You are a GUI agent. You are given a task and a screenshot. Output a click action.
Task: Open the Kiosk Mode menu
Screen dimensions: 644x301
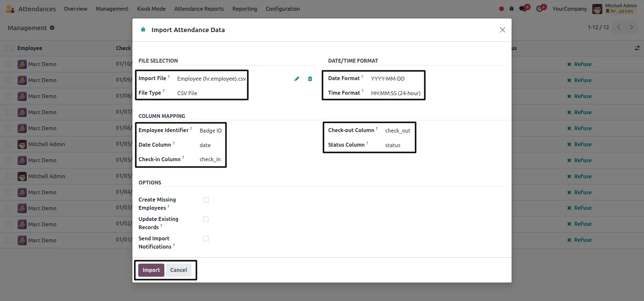pos(151,9)
